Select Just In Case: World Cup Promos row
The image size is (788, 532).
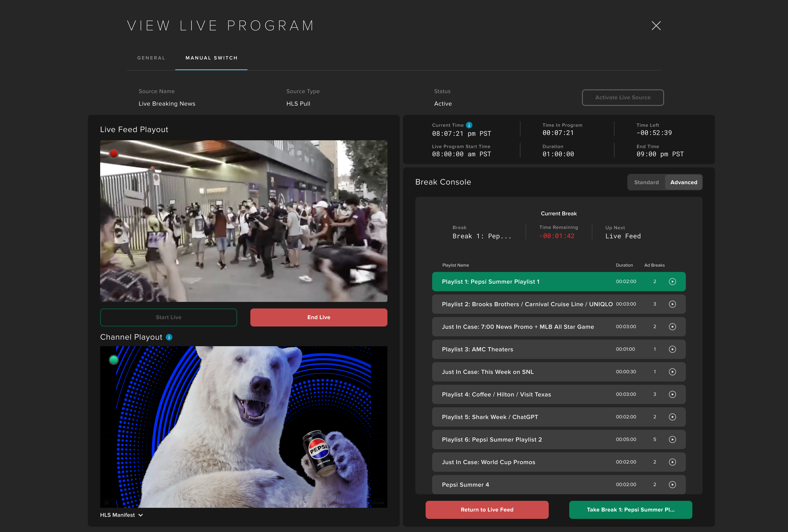(x=559, y=462)
